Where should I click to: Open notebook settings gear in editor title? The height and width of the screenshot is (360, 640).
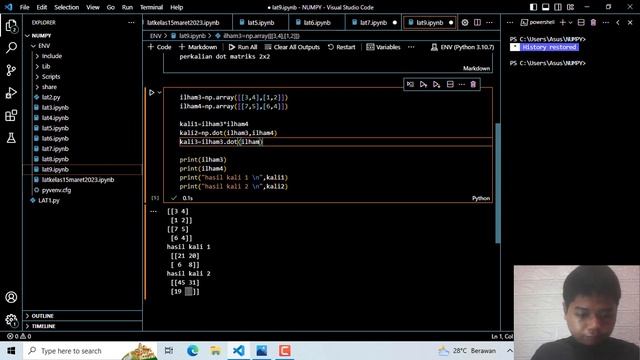(465, 22)
